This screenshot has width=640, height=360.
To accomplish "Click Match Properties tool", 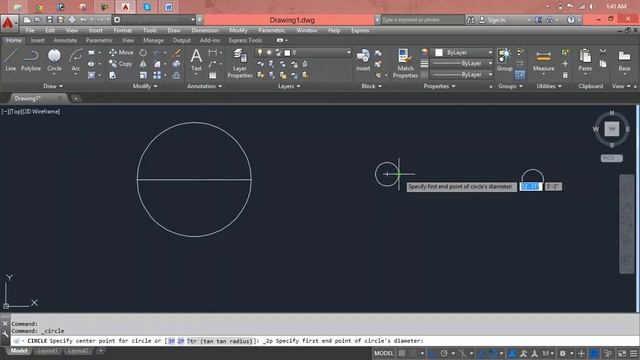I will pyautogui.click(x=405, y=63).
